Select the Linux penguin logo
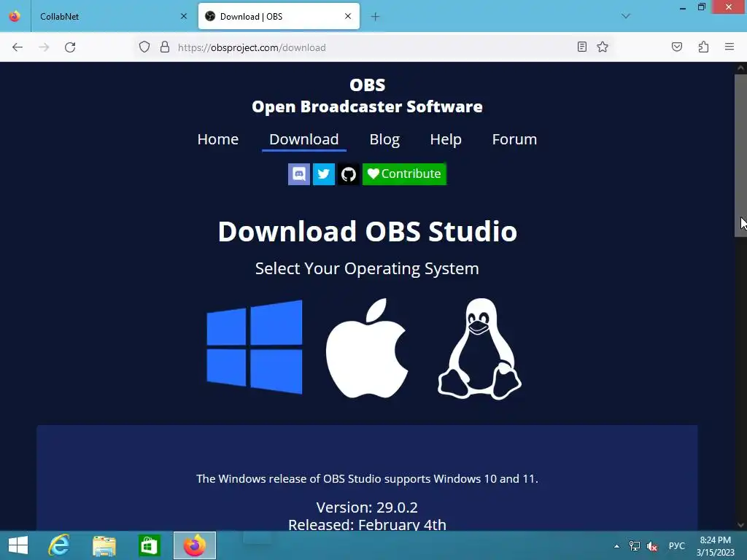Viewport: 747px width, 560px height. click(479, 349)
